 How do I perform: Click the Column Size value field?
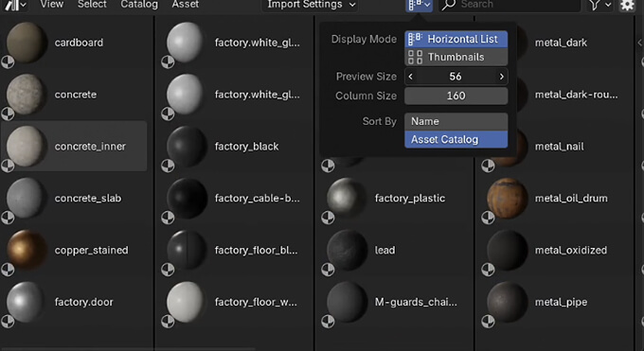[456, 96]
